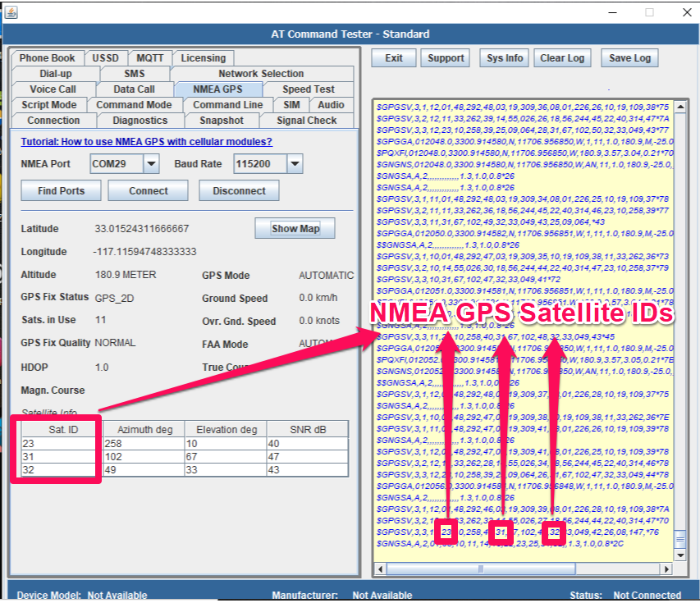Click the log vertical scrollbar thumb
Viewport: 700px width, 603px height.
[680, 539]
